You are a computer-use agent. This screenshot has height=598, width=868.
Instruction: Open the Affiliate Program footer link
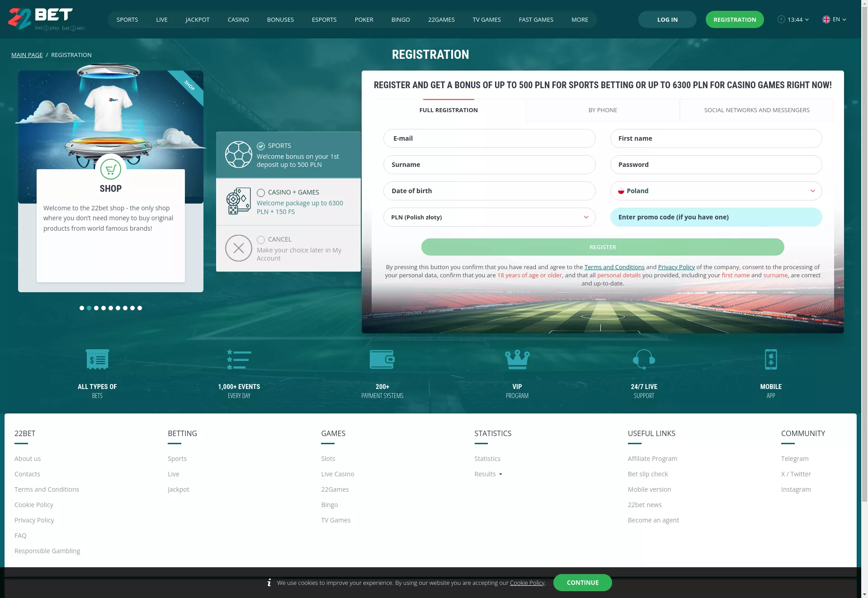point(652,459)
